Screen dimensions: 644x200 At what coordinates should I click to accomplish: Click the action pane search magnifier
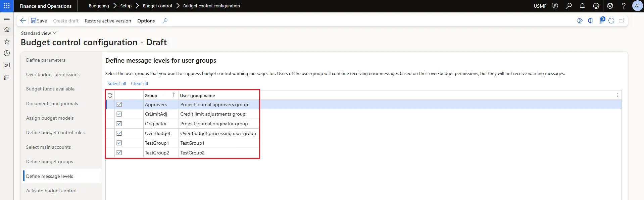click(x=165, y=21)
